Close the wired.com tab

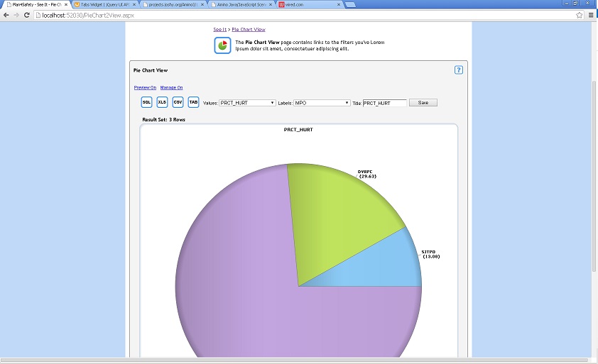coord(338,4)
